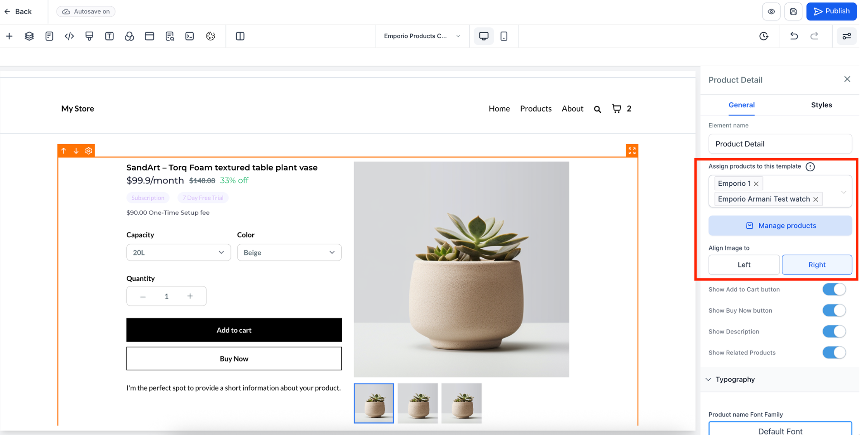The width and height of the screenshot is (868, 435).
Task: Open version history clock icon
Action: tap(764, 36)
